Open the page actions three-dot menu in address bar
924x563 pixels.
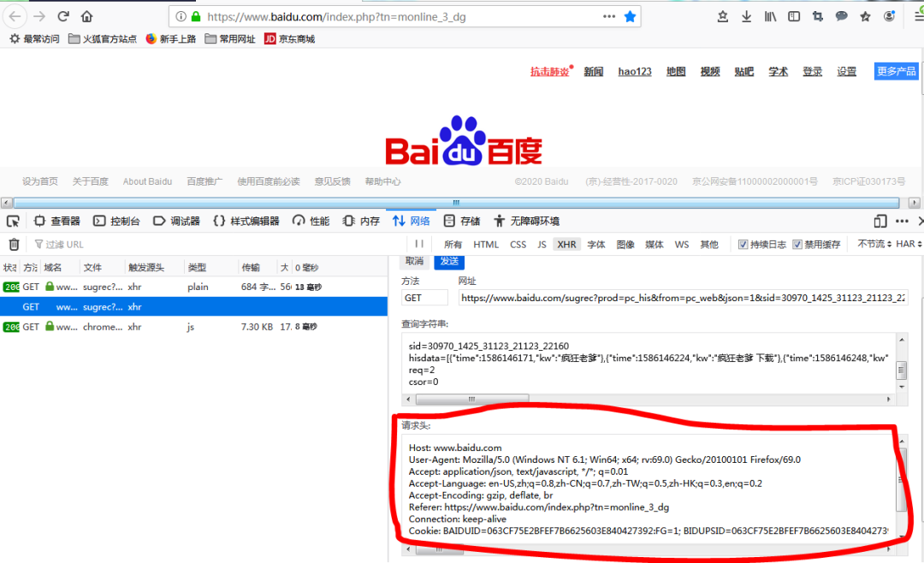pyautogui.click(x=609, y=16)
